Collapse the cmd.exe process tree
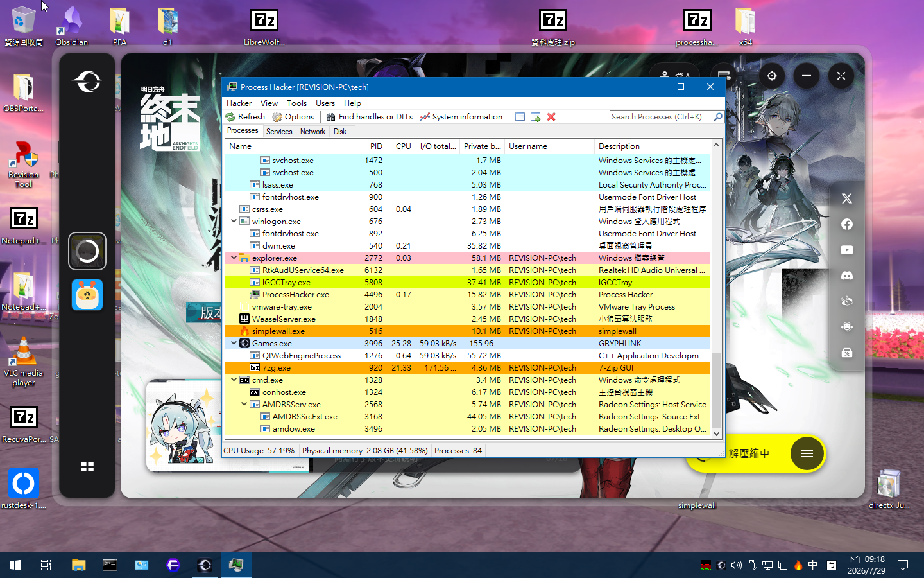Image resolution: width=924 pixels, height=578 pixels. [x=234, y=380]
